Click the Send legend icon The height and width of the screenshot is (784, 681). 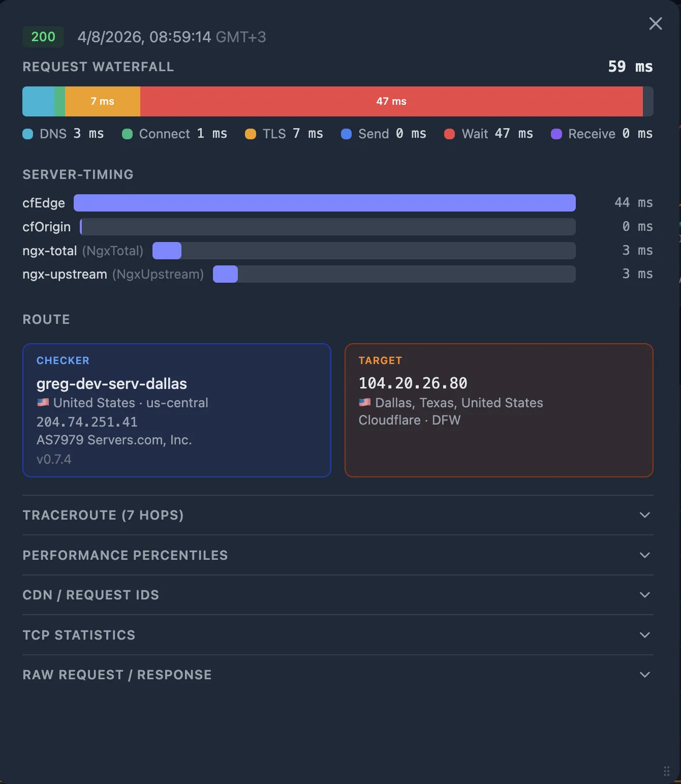point(347,134)
